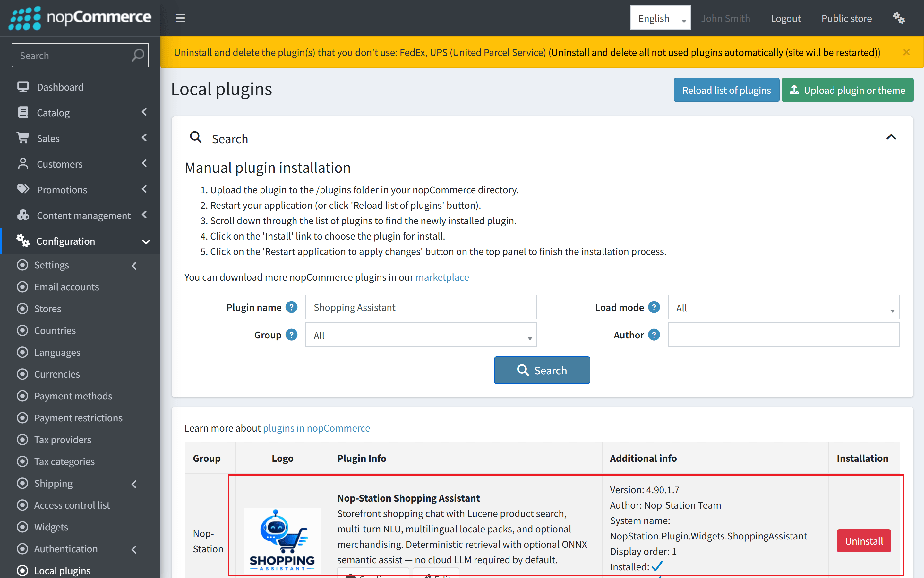Expand the Authentication submenu chevron
This screenshot has height=578, width=924.
[x=134, y=549]
